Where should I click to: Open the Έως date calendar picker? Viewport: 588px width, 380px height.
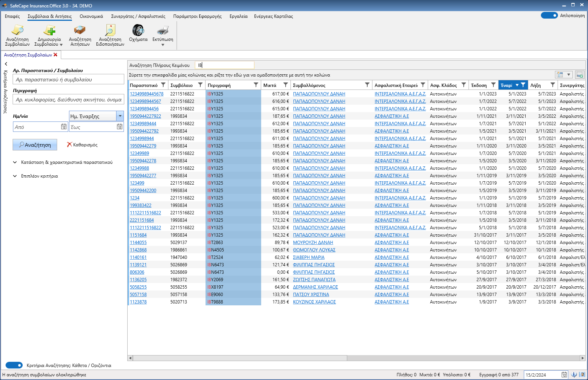coord(119,127)
